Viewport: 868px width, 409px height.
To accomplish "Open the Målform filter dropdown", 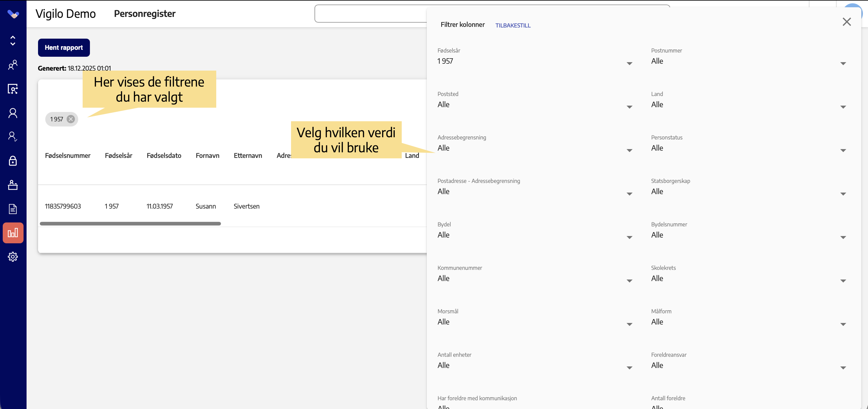I will (748, 322).
